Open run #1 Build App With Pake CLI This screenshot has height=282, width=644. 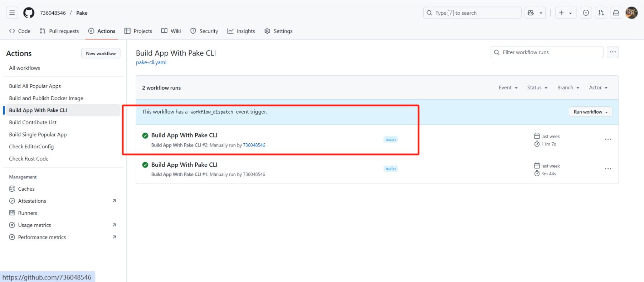coord(184,165)
